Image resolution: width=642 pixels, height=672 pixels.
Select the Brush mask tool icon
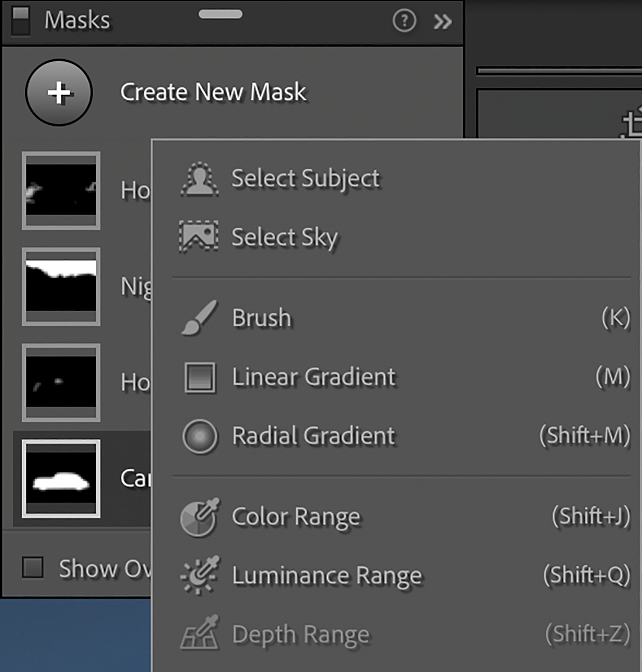click(x=199, y=318)
